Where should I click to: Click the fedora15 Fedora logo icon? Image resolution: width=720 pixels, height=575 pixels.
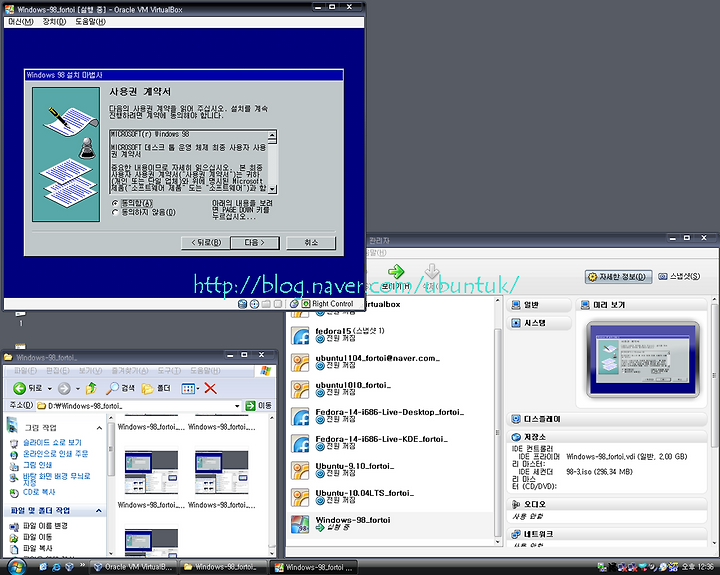pyautogui.click(x=301, y=336)
